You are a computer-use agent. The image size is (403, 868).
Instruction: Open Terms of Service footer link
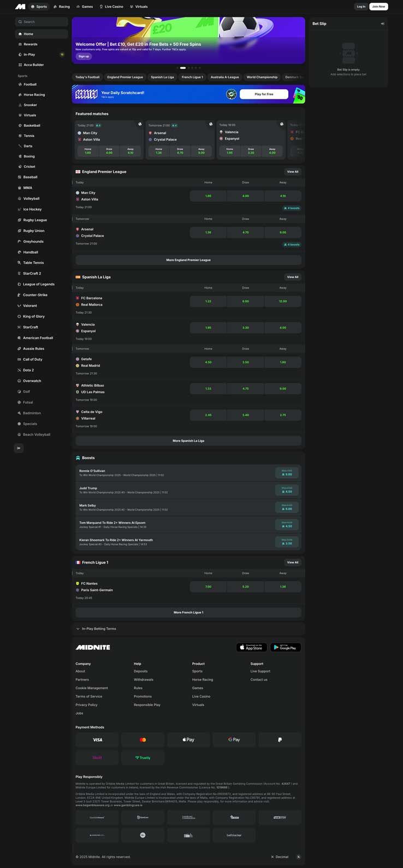[88, 696]
